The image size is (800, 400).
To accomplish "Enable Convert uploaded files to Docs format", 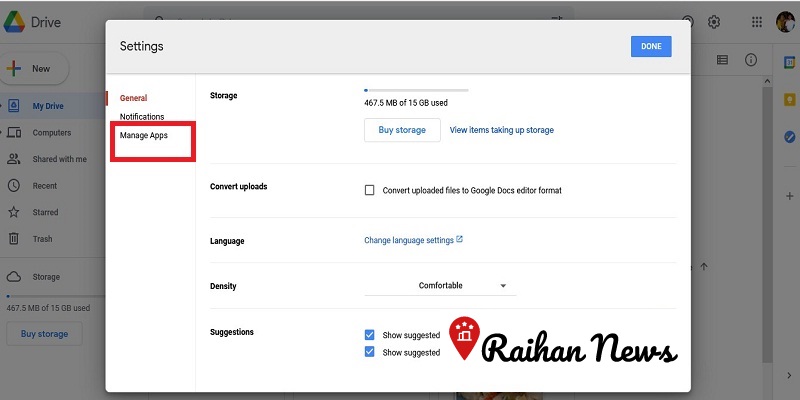I will click(369, 190).
